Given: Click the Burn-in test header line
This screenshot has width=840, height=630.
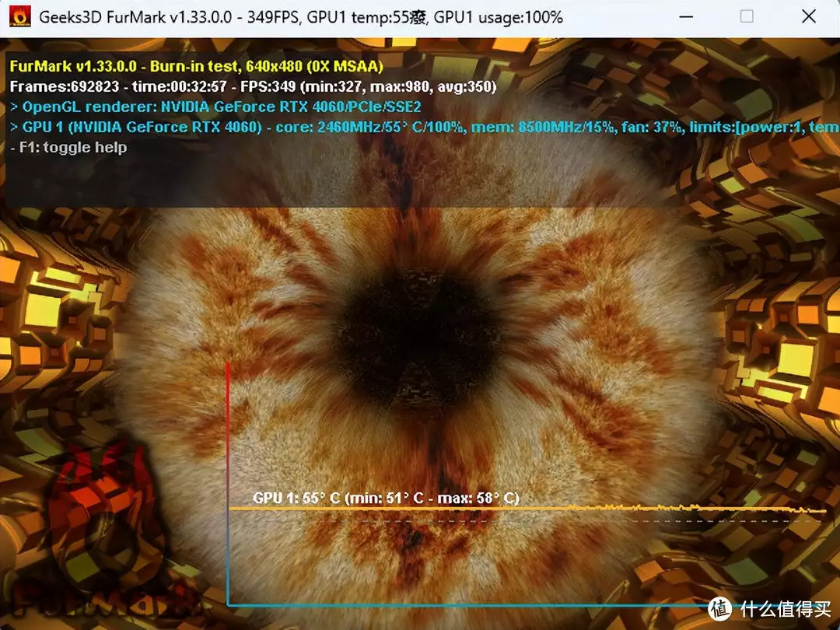Looking at the screenshot, I should (x=196, y=67).
